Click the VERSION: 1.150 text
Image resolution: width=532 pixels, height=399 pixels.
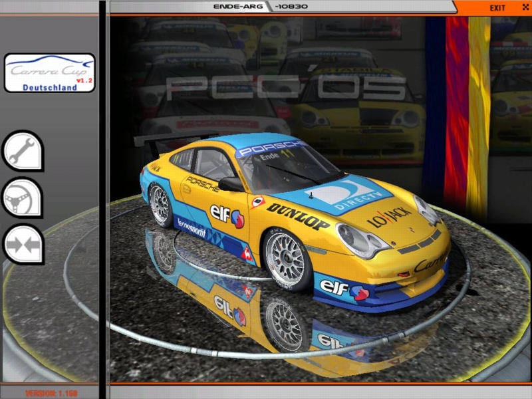pyautogui.click(x=51, y=394)
